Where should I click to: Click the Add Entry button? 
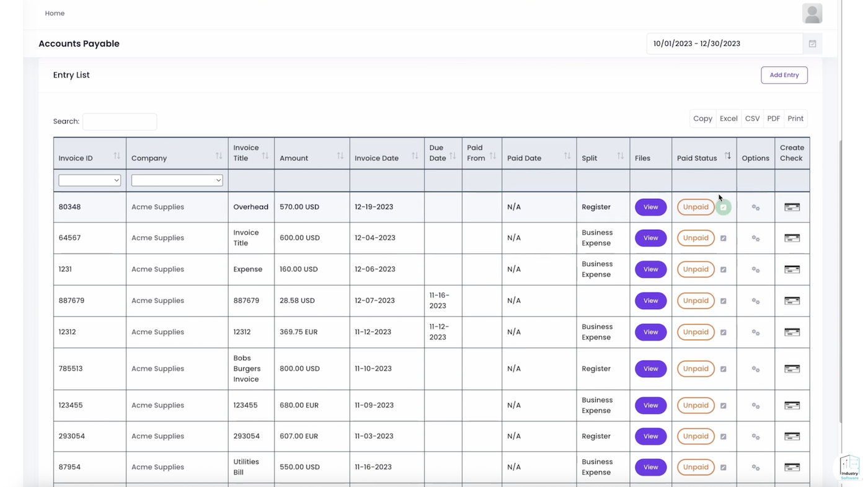click(x=784, y=74)
